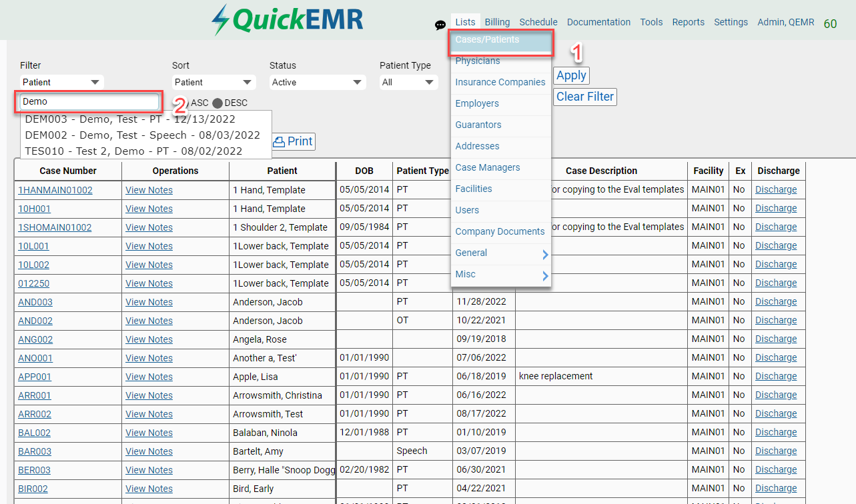Open the Tools menu

(x=651, y=22)
